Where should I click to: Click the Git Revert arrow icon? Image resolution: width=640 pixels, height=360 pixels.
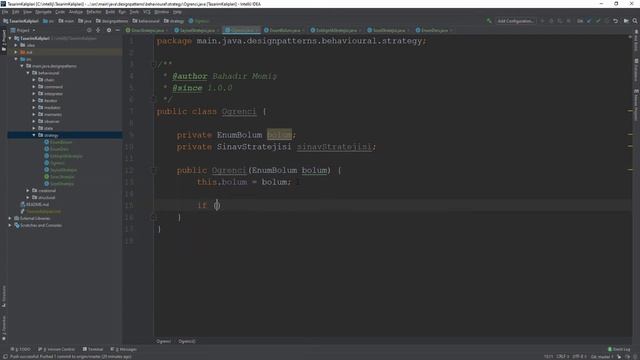[616, 21]
